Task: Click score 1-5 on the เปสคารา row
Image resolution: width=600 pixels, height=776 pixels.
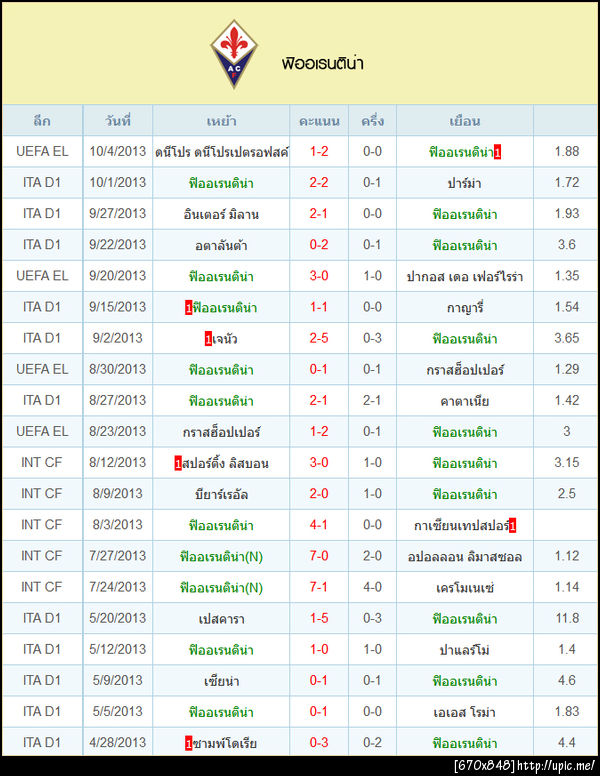Action: pos(319,618)
